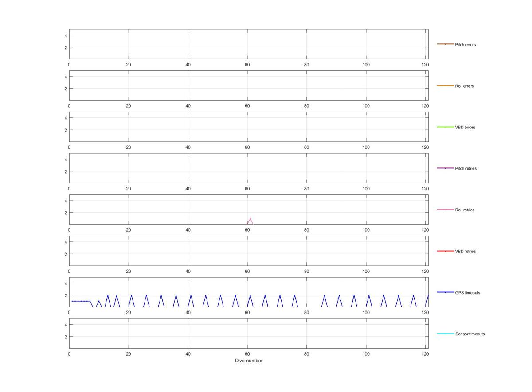Click the GPS timeouts legend label
Screen dimensions: 532x392
pos(468,293)
